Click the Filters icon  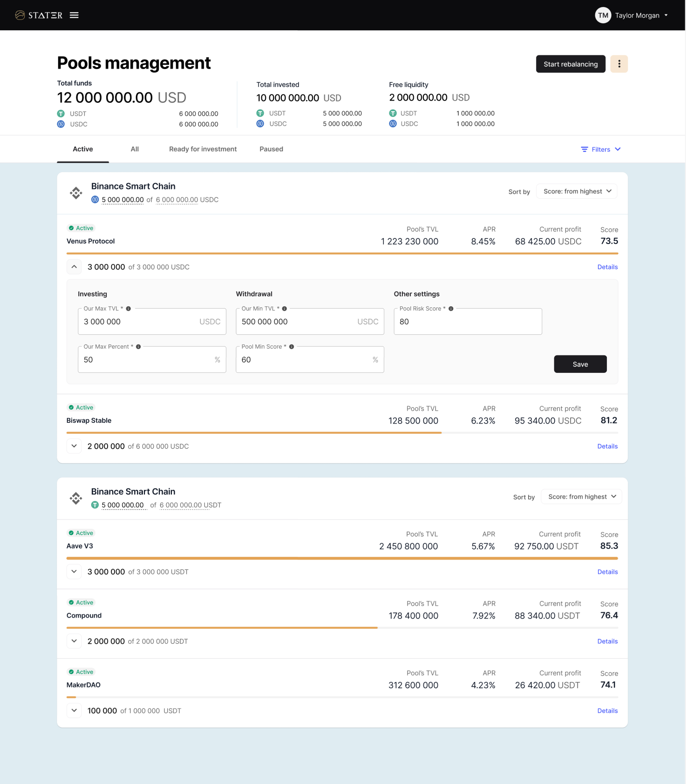pos(584,149)
